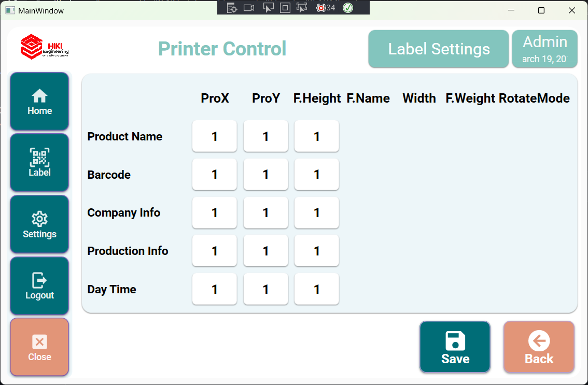Select the F.Height field for Barcode
Screen dimensions: 588x385
[x=316, y=175]
